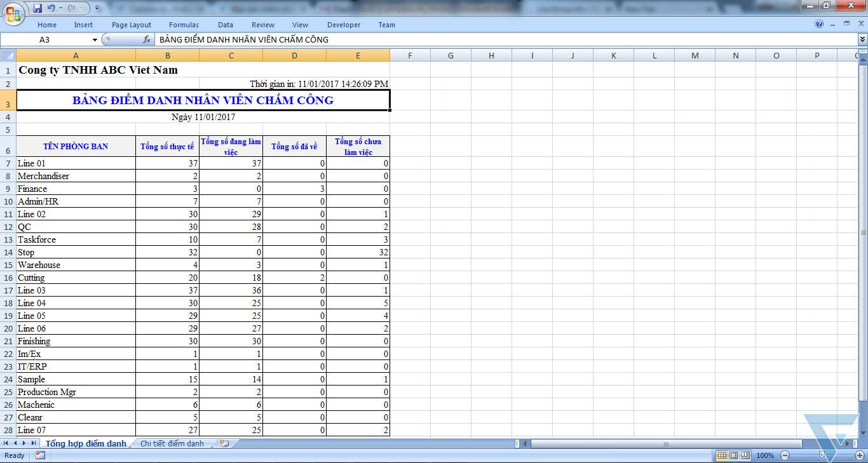Click the Insert Function fx button
Screen dimensions: 868x463
147,39
